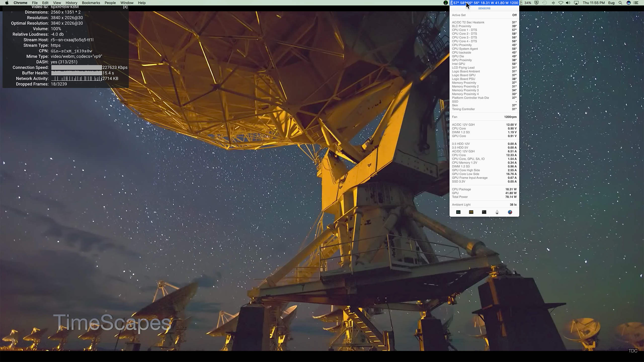Click the Ambient Light 38 lx row
The width and height of the screenshot is (644, 362).
click(484, 205)
